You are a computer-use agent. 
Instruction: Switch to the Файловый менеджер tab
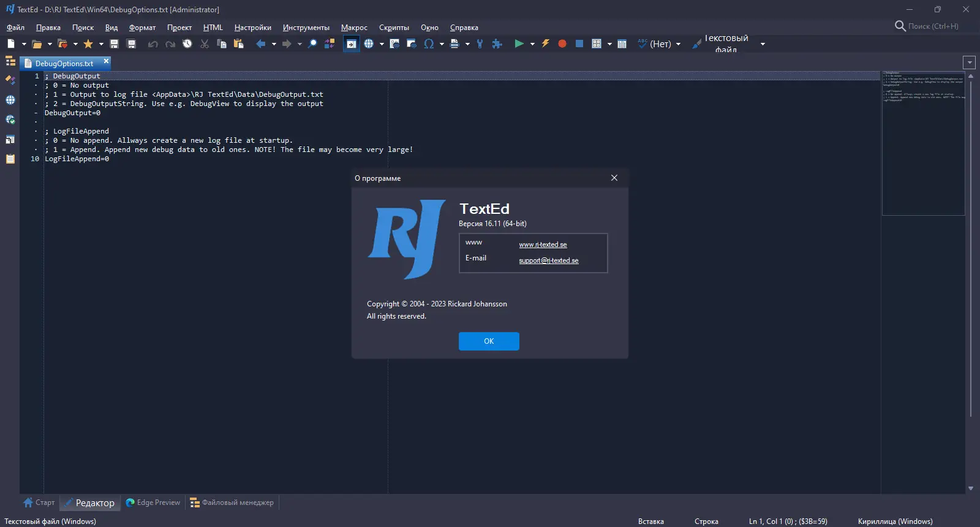pyautogui.click(x=232, y=502)
